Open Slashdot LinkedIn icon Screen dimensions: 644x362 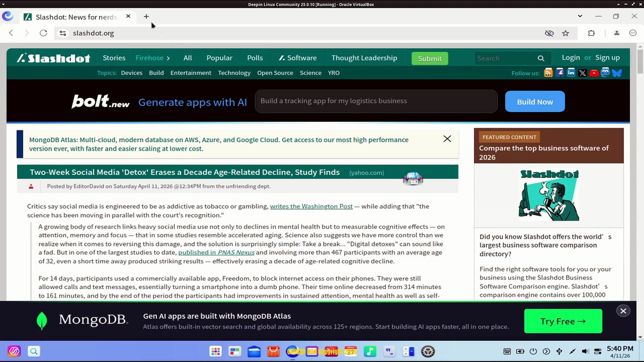click(x=571, y=73)
